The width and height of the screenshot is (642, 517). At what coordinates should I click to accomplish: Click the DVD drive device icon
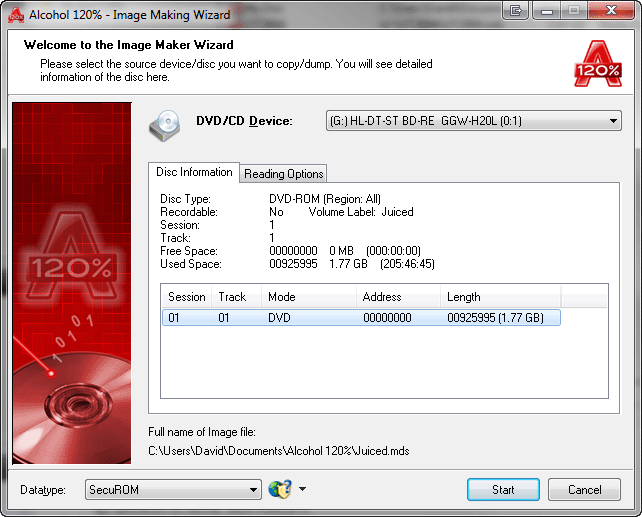[165, 126]
